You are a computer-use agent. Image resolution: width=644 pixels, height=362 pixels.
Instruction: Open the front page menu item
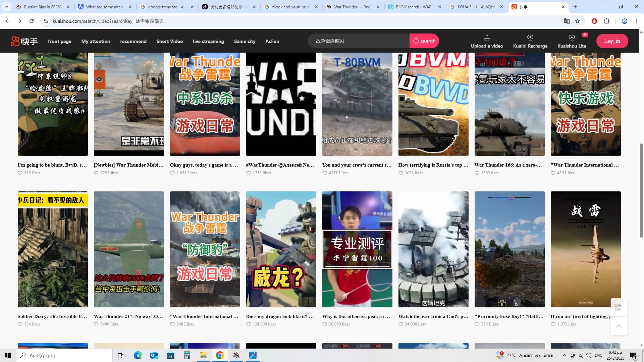point(59,41)
